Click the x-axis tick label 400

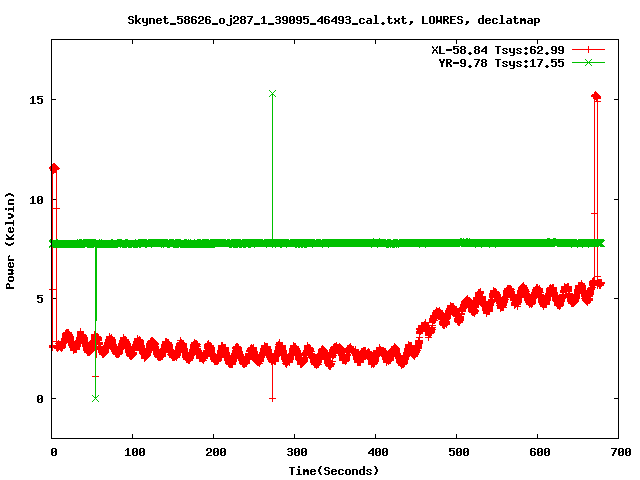click(x=378, y=452)
